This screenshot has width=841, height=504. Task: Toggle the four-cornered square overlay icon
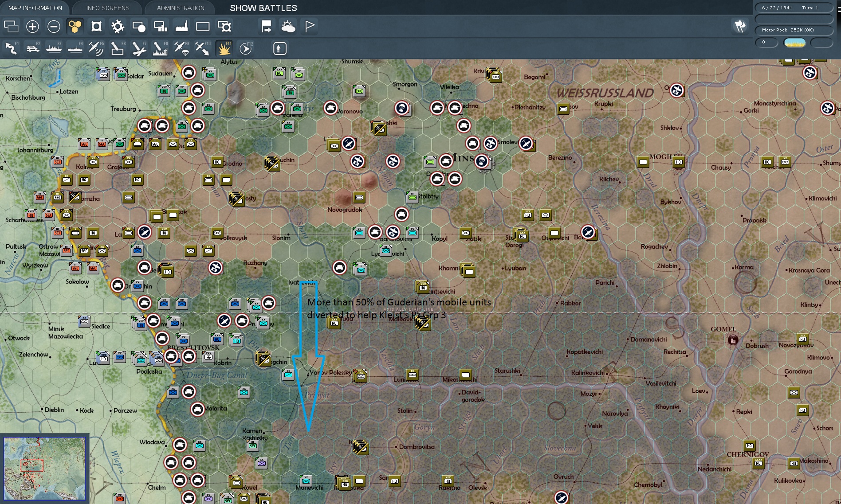click(96, 27)
